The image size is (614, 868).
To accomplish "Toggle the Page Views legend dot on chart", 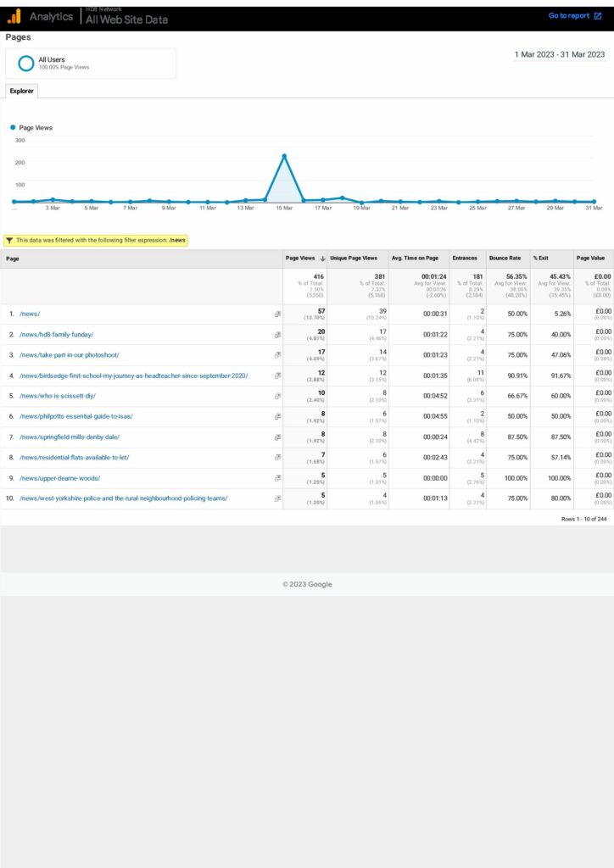I will coord(13,128).
